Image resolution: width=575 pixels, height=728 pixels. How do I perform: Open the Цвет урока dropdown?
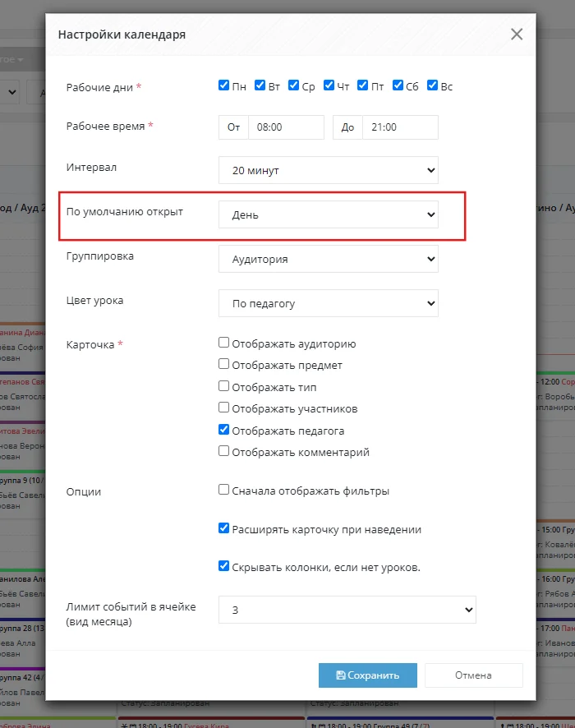click(329, 304)
